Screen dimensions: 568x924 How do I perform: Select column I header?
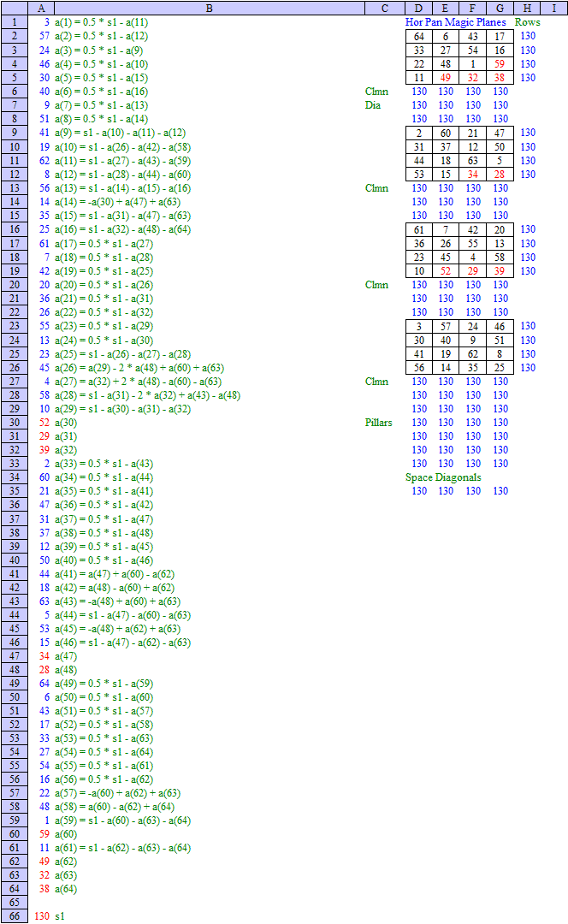tap(553, 9)
